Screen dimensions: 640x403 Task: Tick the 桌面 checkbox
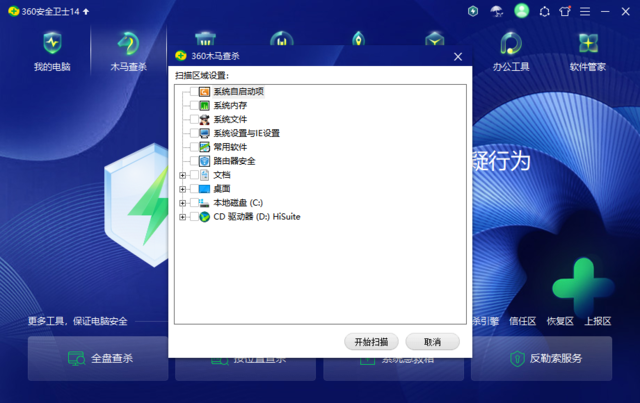[194, 189]
